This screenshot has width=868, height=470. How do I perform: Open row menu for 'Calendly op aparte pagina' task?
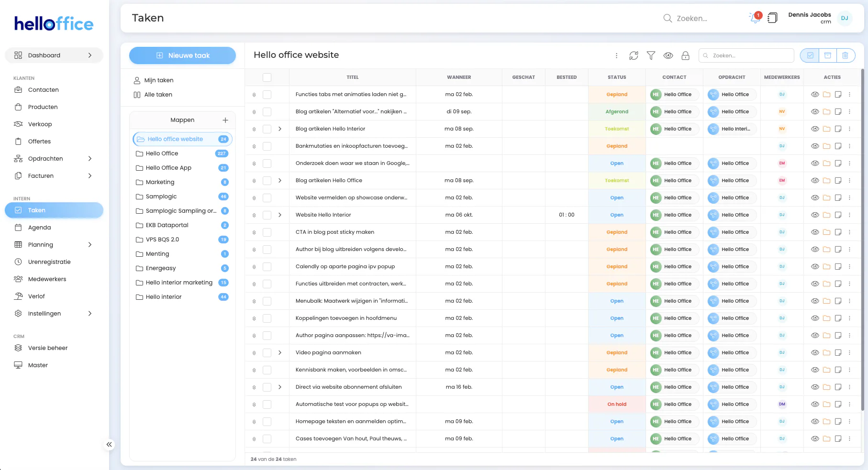coord(849,266)
